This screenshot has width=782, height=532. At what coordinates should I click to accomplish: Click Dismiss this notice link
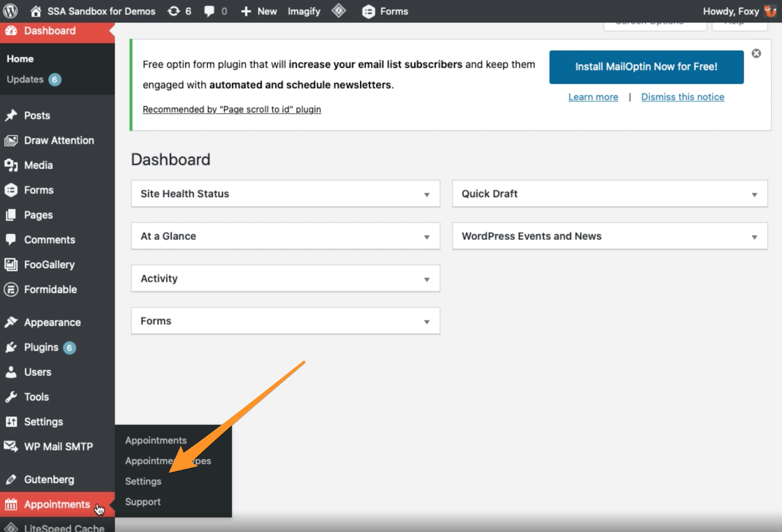682,97
